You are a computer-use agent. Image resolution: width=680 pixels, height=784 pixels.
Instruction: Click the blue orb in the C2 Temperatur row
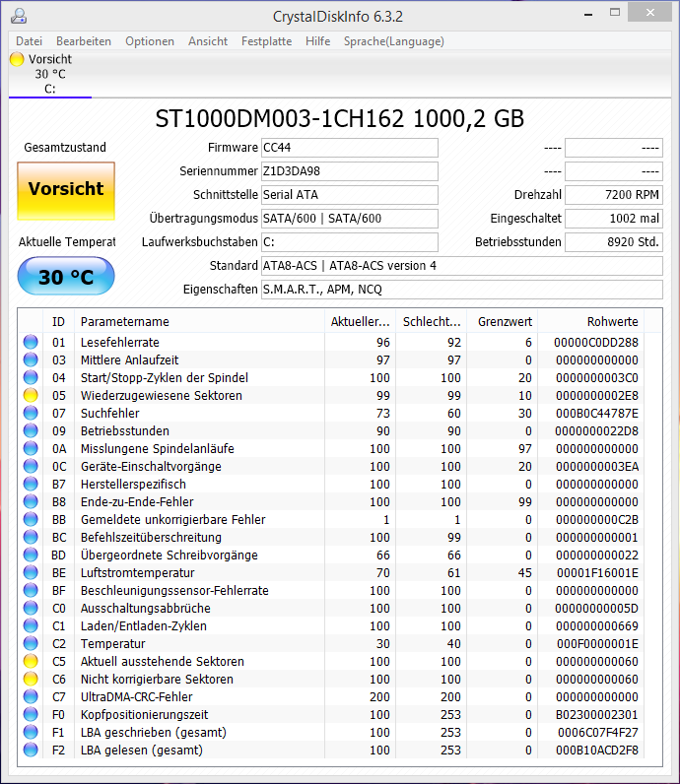pyautogui.click(x=31, y=643)
